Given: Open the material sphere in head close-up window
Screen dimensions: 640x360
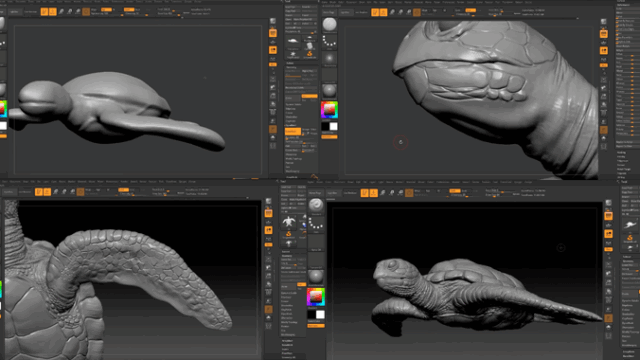Looking at the screenshot, I should click(x=329, y=90).
